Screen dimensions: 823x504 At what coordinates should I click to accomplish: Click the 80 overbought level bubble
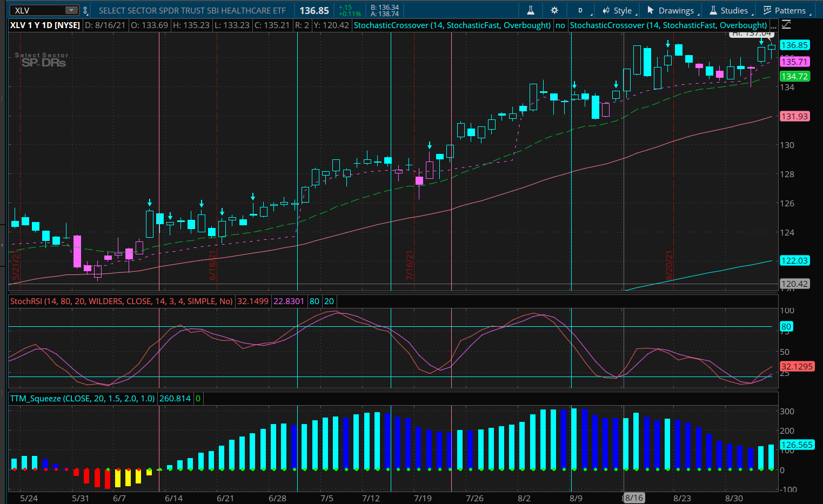pos(786,326)
